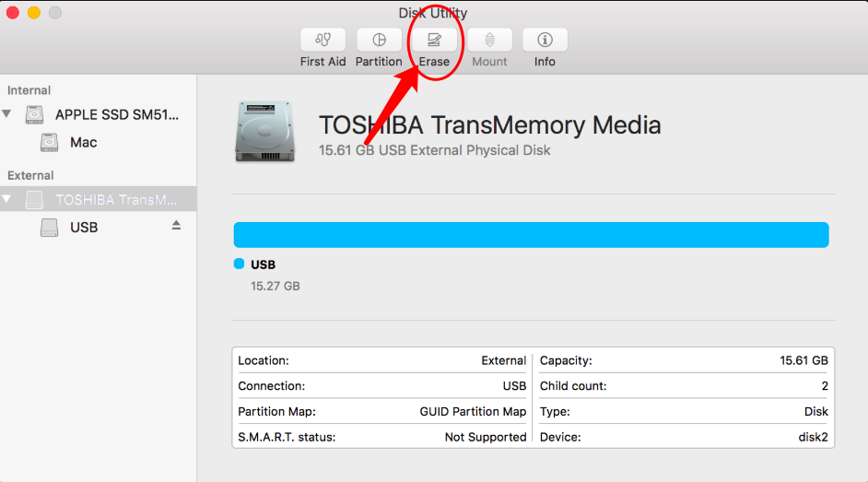Click the Device disk2 row
This screenshot has height=482, width=868.
(684, 437)
